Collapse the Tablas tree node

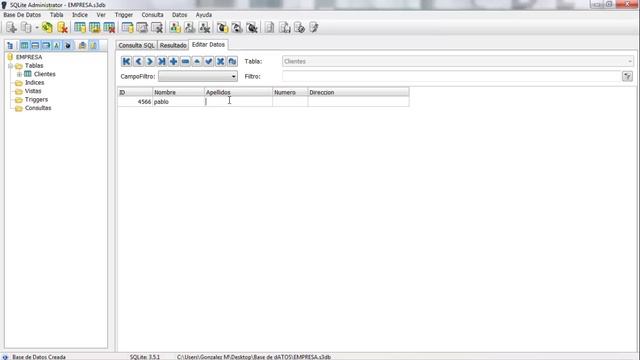click(x=11, y=66)
